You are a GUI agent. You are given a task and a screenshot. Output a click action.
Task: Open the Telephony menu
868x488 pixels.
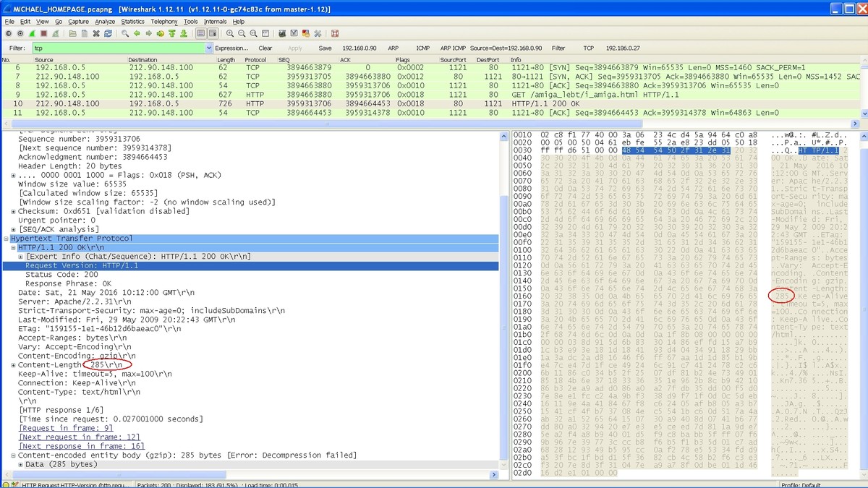click(164, 22)
